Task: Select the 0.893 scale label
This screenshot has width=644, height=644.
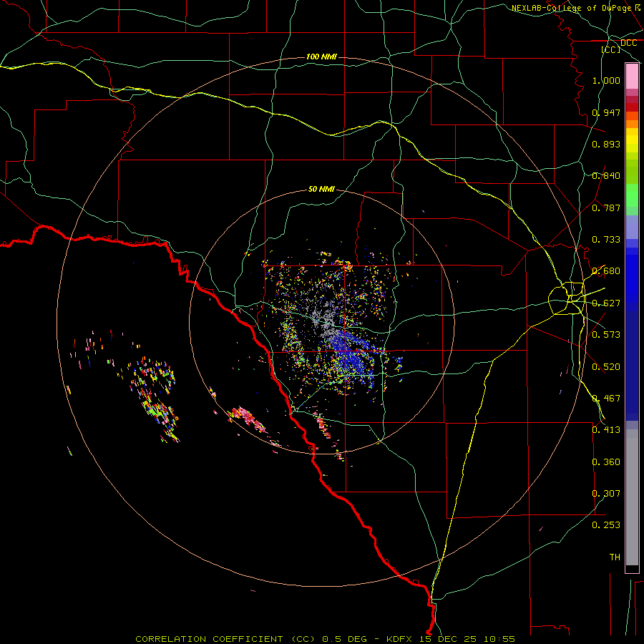Action: tap(606, 144)
